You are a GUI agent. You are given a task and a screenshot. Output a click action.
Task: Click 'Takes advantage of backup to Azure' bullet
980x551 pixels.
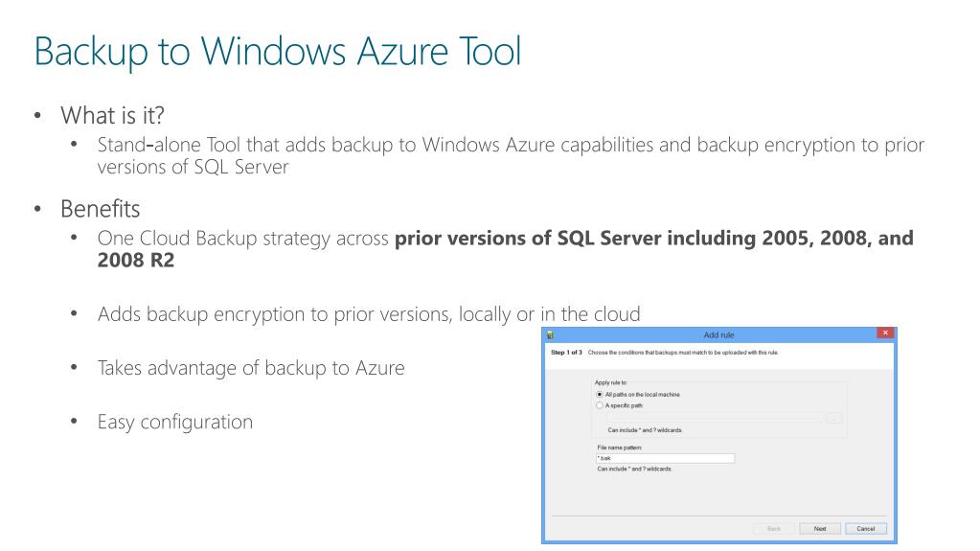coord(251,368)
